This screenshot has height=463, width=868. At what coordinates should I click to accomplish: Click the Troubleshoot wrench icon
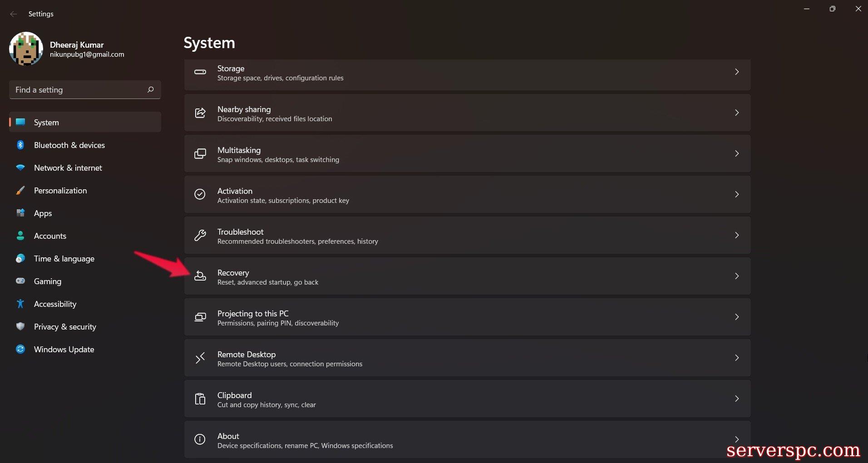(200, 235)
